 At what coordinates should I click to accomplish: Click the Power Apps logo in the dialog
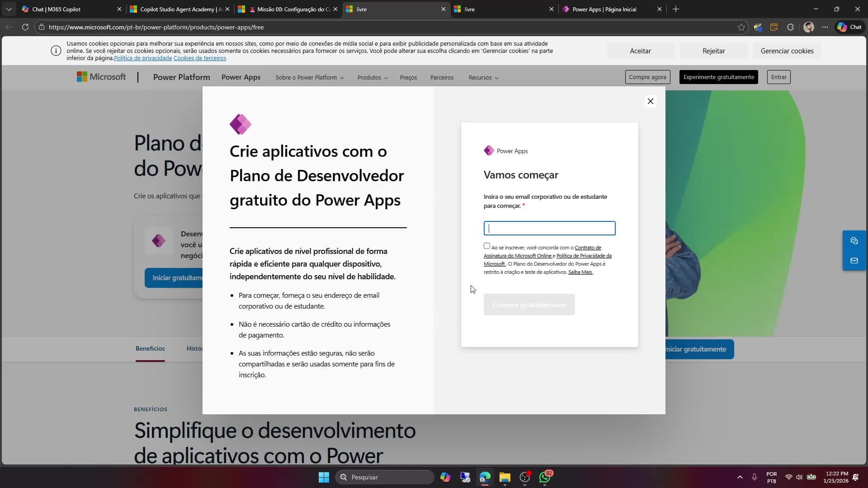(x=490, y=150)
